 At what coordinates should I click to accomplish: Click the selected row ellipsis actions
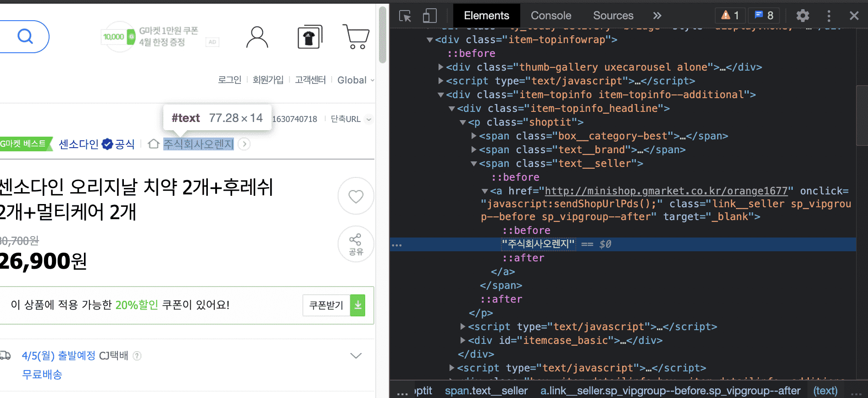point(396,245)
